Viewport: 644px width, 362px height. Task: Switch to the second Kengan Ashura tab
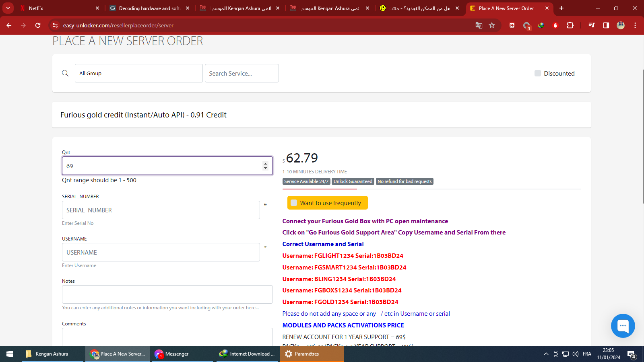tap(330, 8)
